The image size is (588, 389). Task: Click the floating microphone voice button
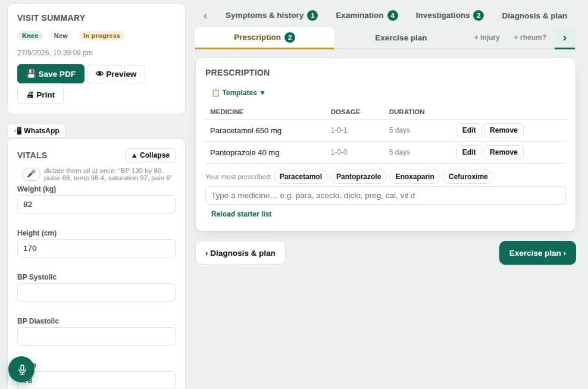click(x=21, y=369)
